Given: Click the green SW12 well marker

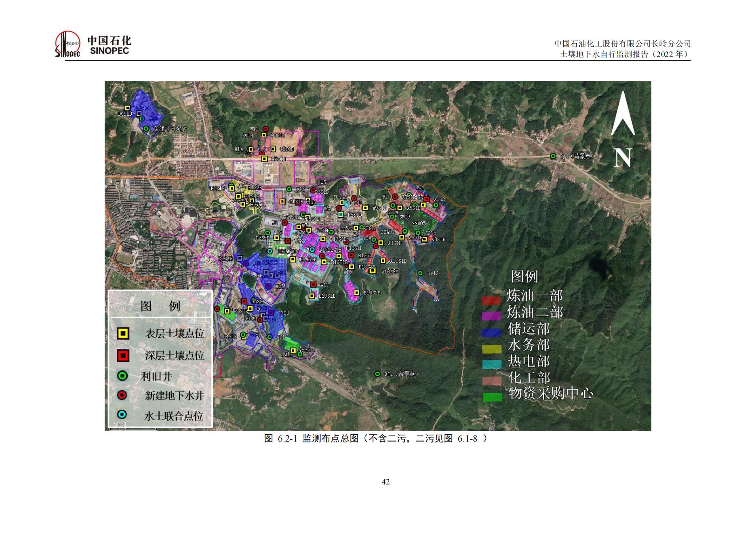Looking at the screenshot, I should tap(420, 273).
